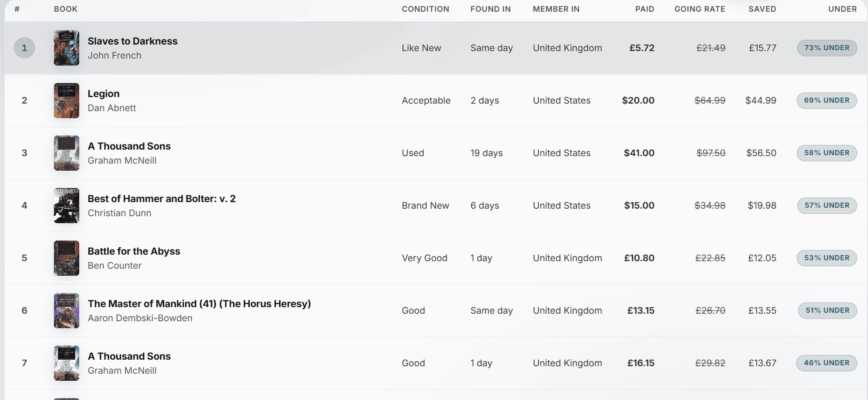Click the struck-through $97.50 going rate
This screenshot has width=868, height=400.
pos(711,153)
